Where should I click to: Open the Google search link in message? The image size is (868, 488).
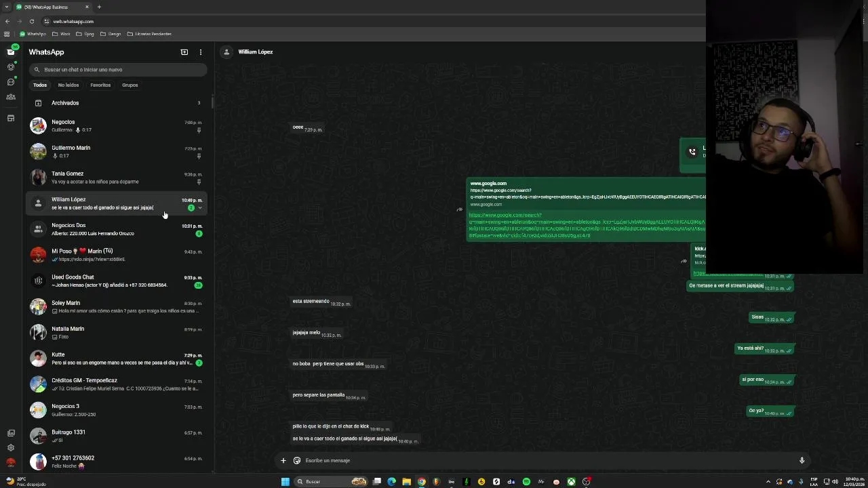(x=587, y=225)
